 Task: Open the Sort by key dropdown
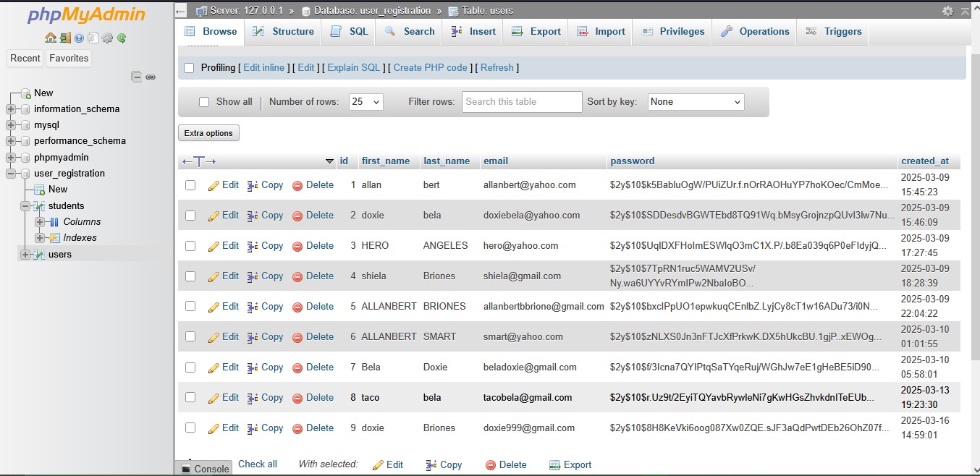pos(696,102)
